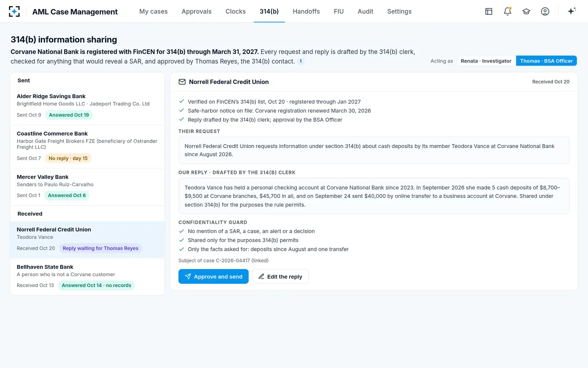Go to My cases tab
Screen dimensions: 588x368
pos(154,11)
